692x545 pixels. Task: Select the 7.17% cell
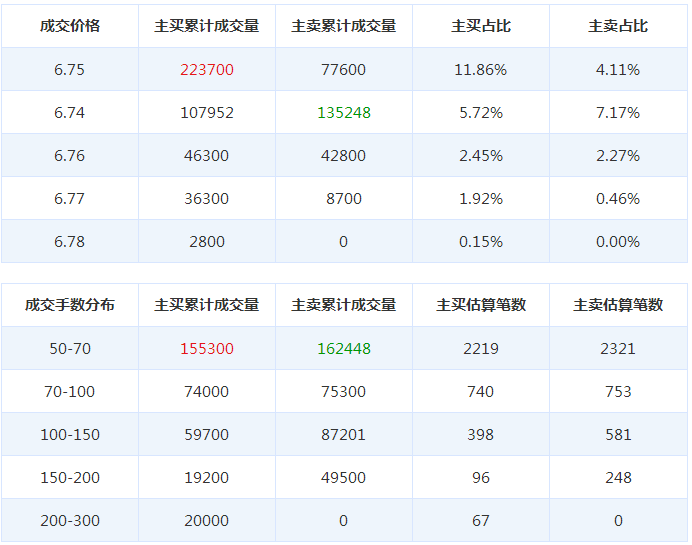[x=618, y=113]
